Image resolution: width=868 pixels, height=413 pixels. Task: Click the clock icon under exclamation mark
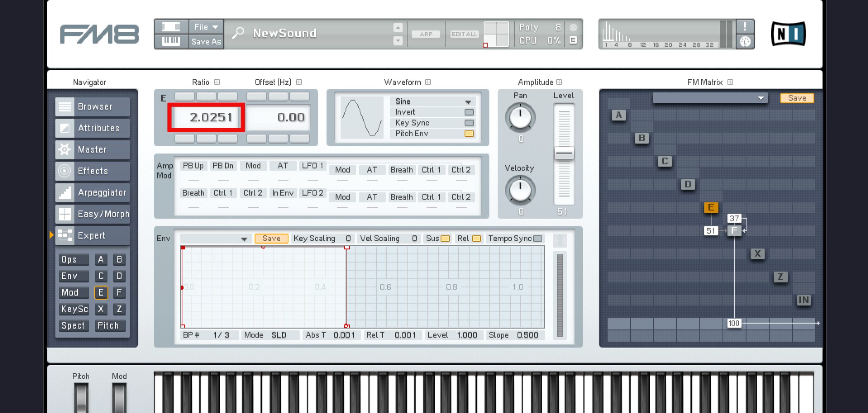(745, 41)
